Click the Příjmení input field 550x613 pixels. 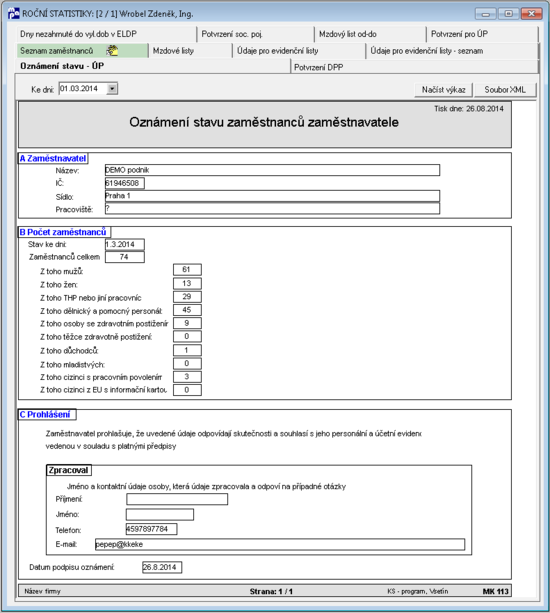tap(177, 499)
